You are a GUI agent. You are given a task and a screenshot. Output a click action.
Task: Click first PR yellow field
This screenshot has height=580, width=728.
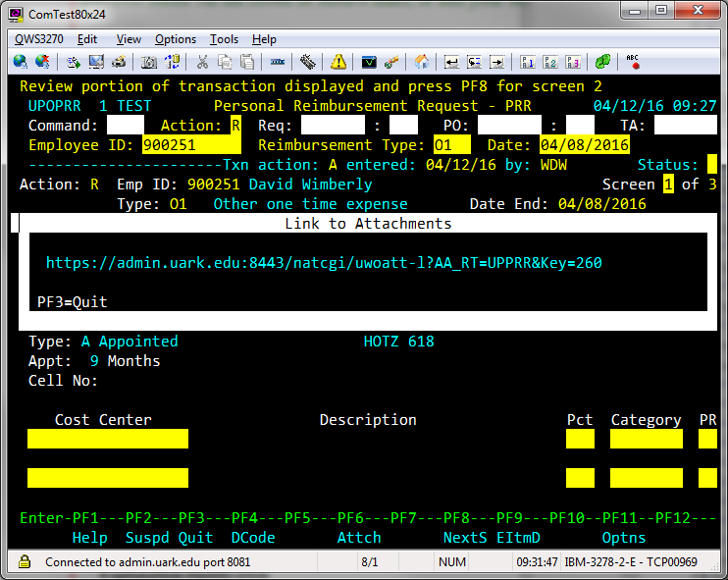(x=707, y=439)
